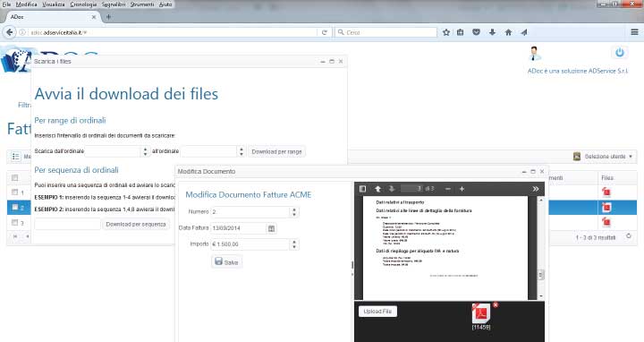Go to first page of grid results
This screenshot has width=644, height=342.
15,236
